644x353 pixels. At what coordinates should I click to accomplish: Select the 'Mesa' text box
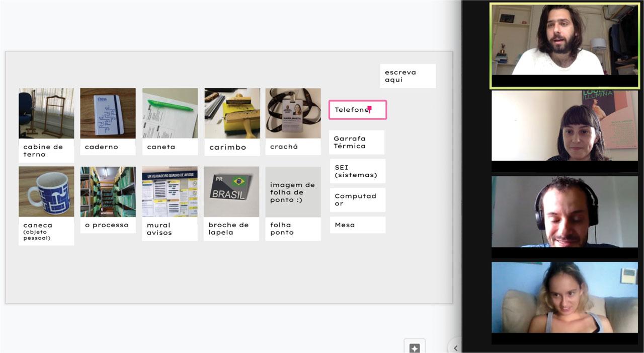coord(357,225)
